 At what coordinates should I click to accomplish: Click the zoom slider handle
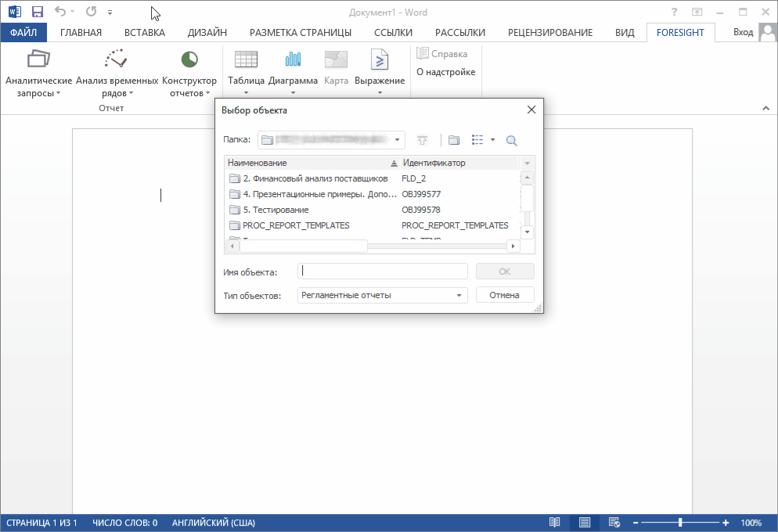680,523
